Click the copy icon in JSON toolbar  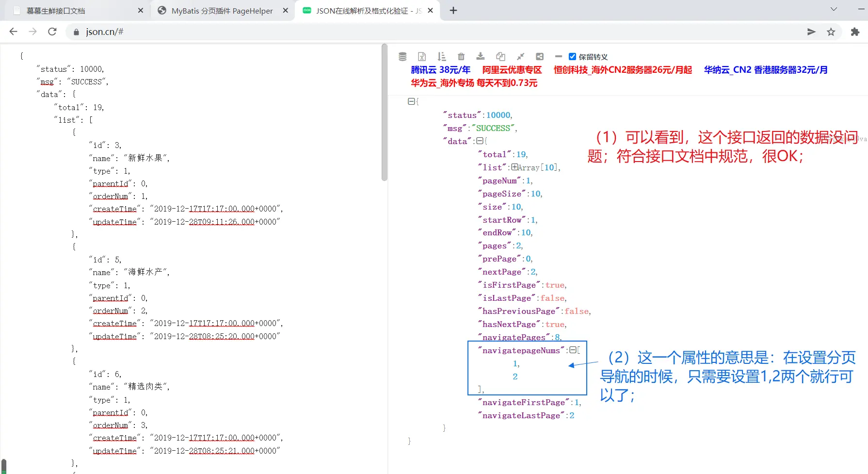click(x=500, y=57)
